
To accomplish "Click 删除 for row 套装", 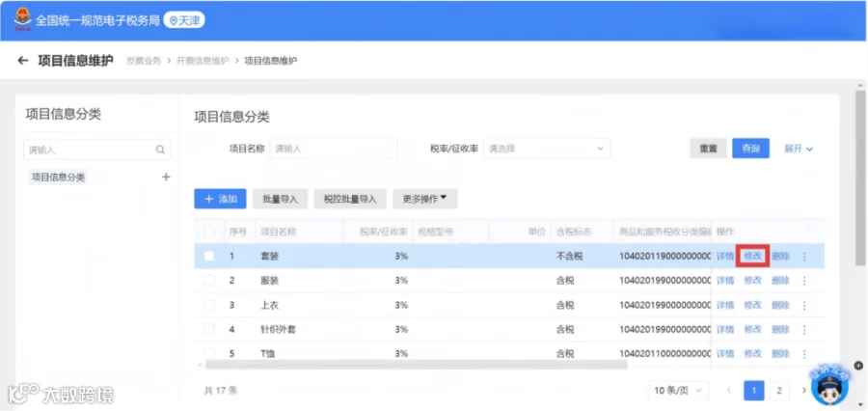I will tap(780, 257).
